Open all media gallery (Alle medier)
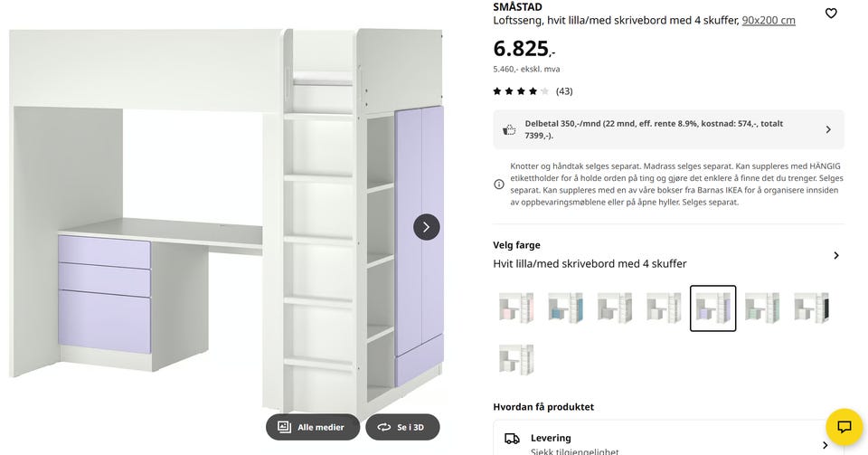Image resolution: width=868 pixels, height=455 pixels. coord(312,427)
